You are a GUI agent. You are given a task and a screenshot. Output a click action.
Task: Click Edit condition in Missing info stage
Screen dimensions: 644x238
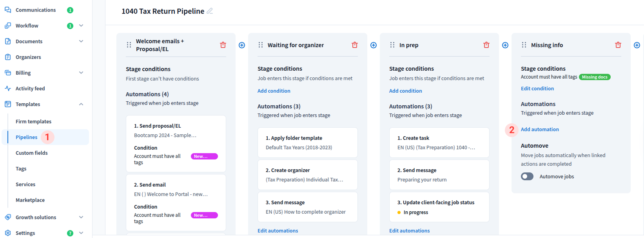click(537, 88)
